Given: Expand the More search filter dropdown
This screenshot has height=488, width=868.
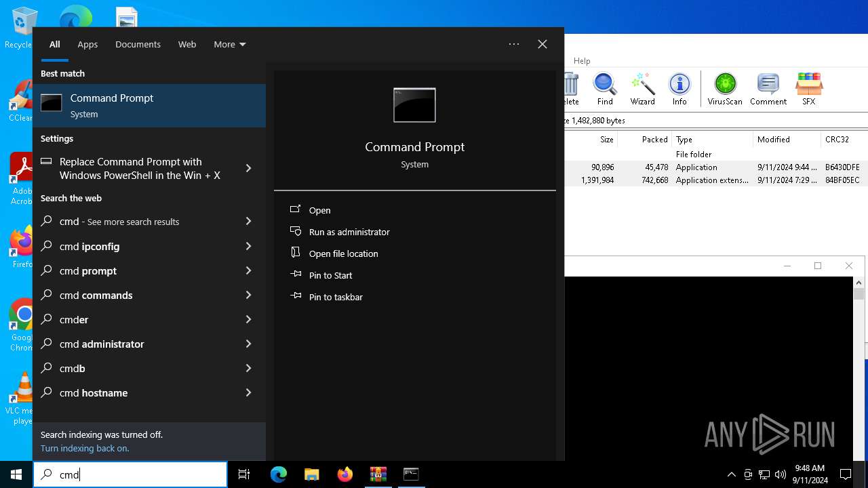Looking at the screenshot, I should tap(230, 44).
